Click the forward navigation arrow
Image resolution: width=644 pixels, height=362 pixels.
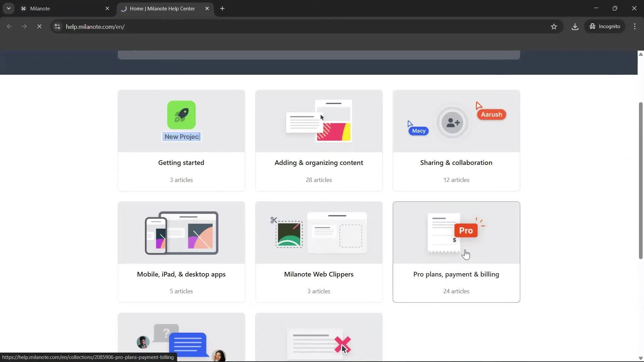click(x=24, y=26)
